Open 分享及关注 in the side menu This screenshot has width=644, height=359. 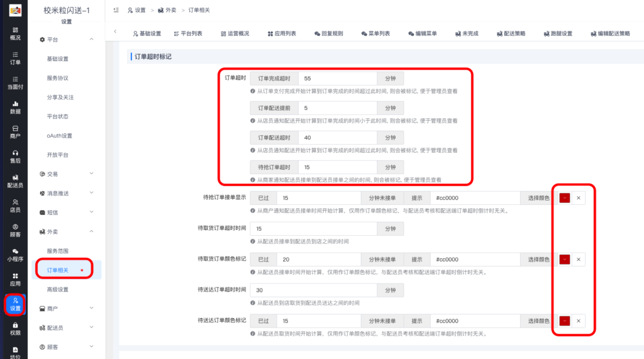[x=60, y=97]
